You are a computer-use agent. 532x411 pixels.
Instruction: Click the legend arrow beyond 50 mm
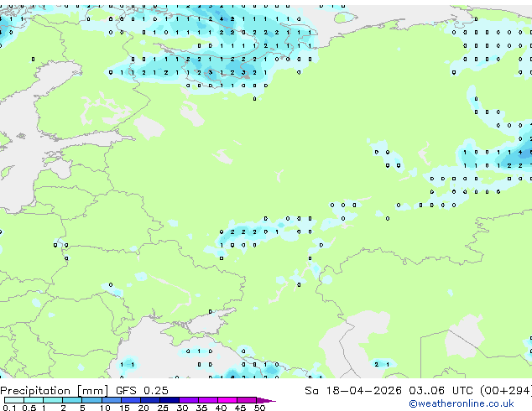(x=266, y=400)
